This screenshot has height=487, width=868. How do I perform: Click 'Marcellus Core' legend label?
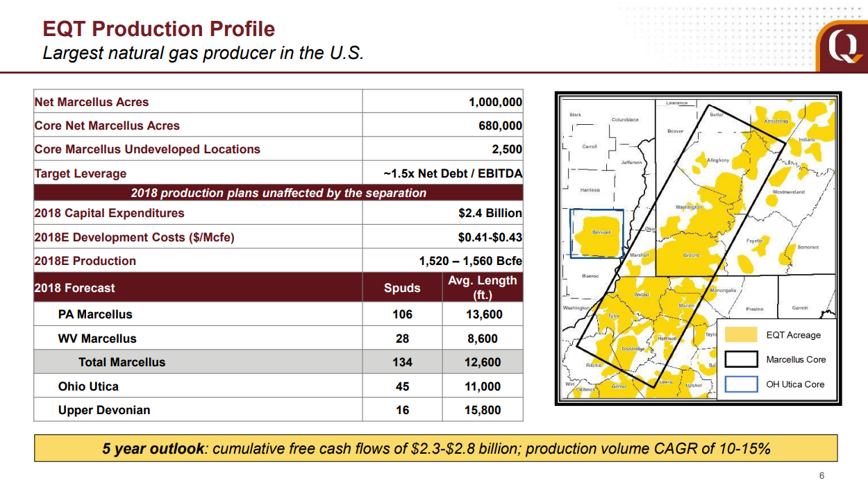[x=796, y=359]
